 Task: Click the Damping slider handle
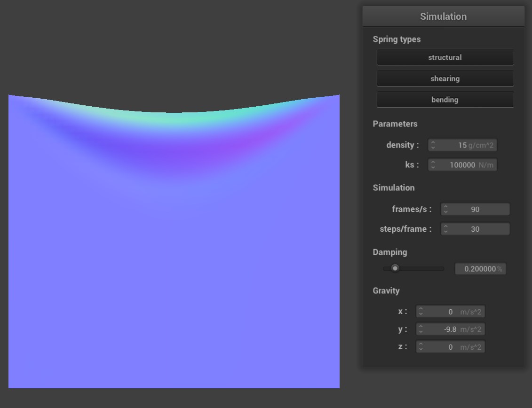(395, 268)
